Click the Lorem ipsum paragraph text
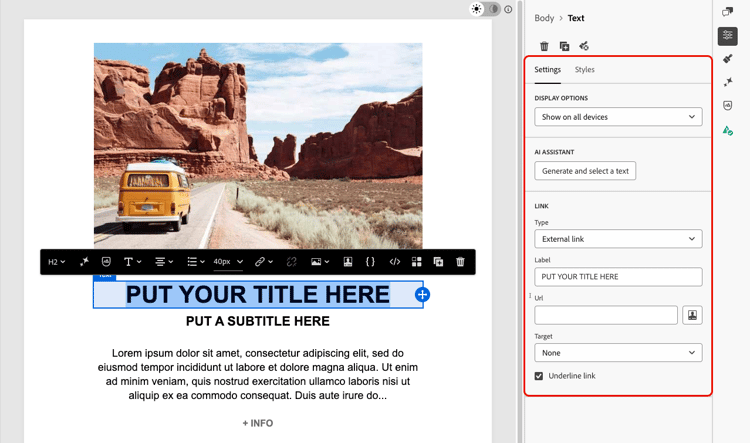This screenshot has width=750, height=443. [258, 374]
